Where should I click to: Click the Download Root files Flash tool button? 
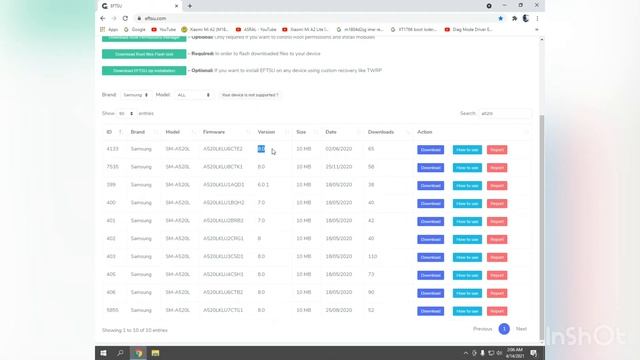click(144, 54)
